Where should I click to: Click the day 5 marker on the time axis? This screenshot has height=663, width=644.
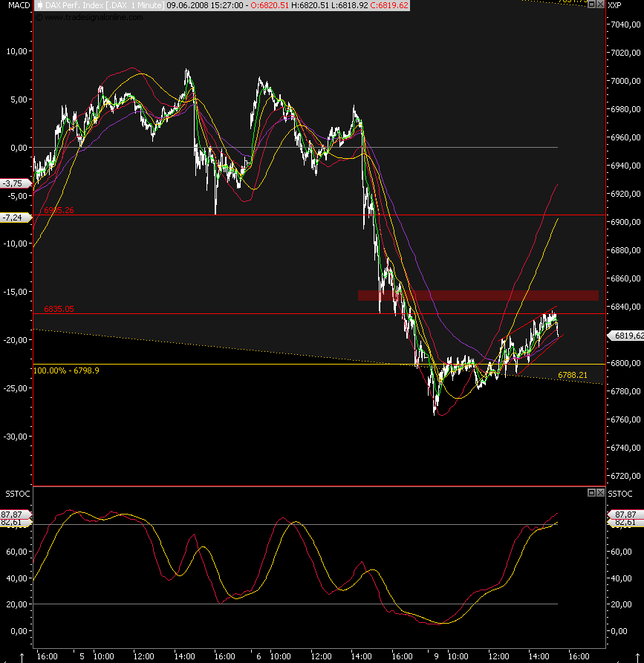click(x=82, y=656)
